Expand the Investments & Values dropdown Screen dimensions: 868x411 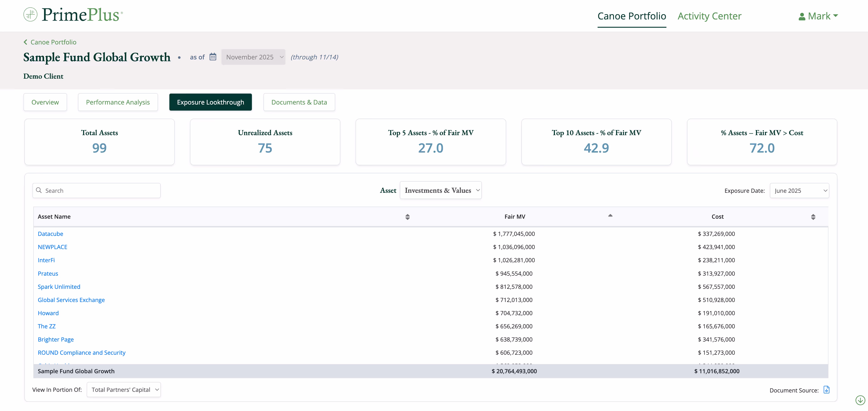pos(440,190)
